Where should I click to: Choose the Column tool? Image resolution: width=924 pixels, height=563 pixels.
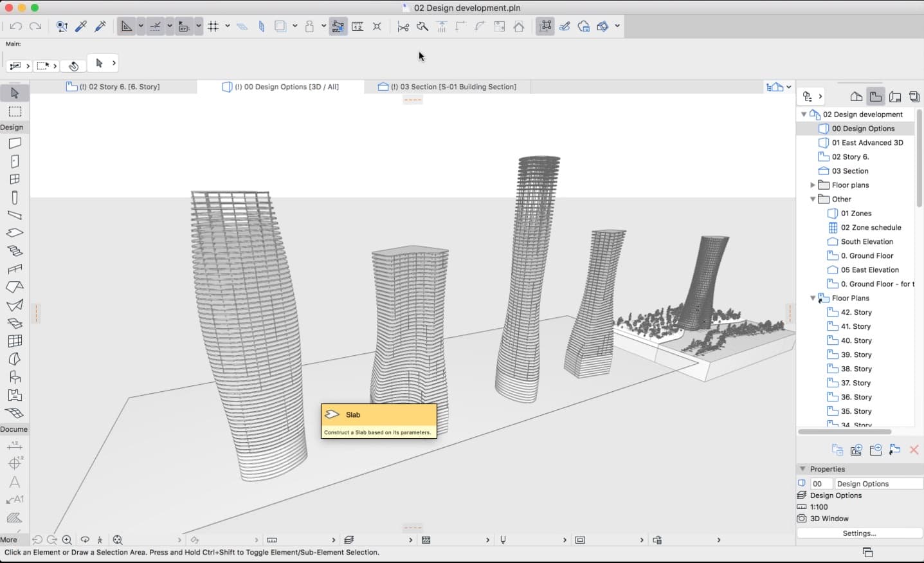(15, 198)
